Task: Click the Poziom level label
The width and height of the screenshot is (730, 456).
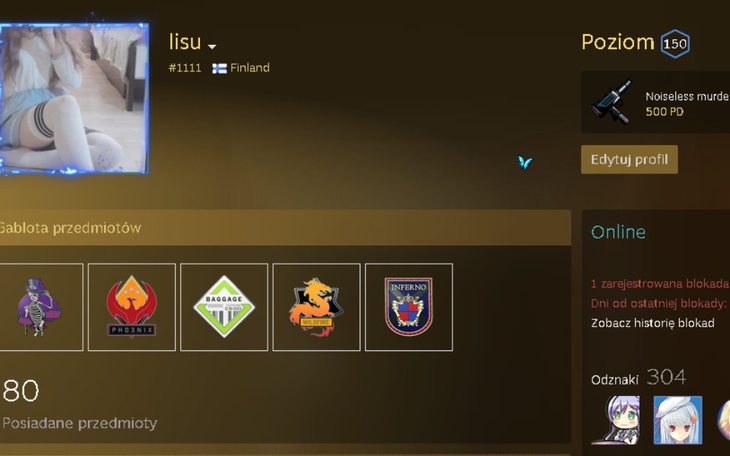Action: (x=618, y=42)
